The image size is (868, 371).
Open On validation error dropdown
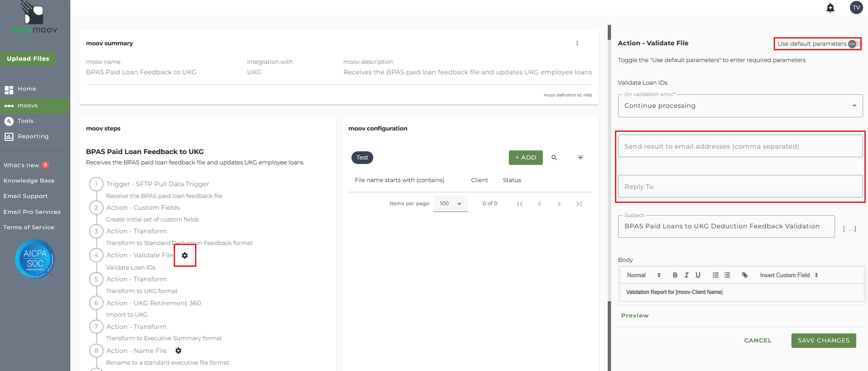pyautogui.click(x=740, y=106)
